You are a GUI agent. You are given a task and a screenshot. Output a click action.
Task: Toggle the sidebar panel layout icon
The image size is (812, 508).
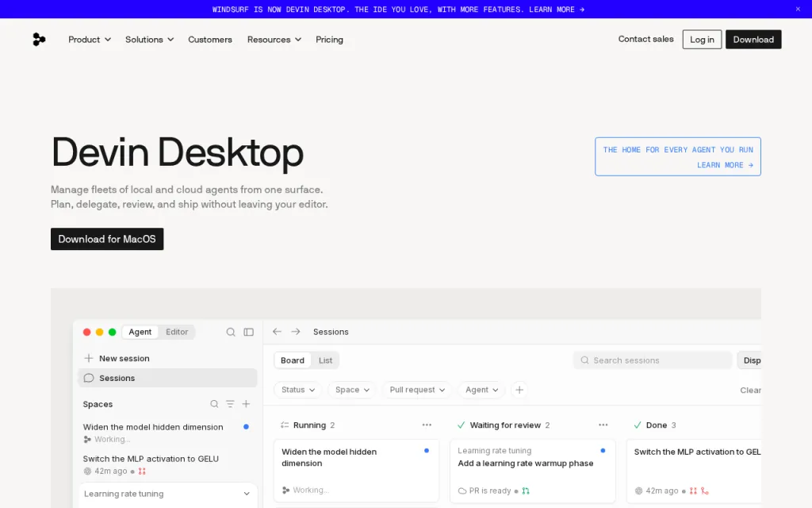coord(248,332)
